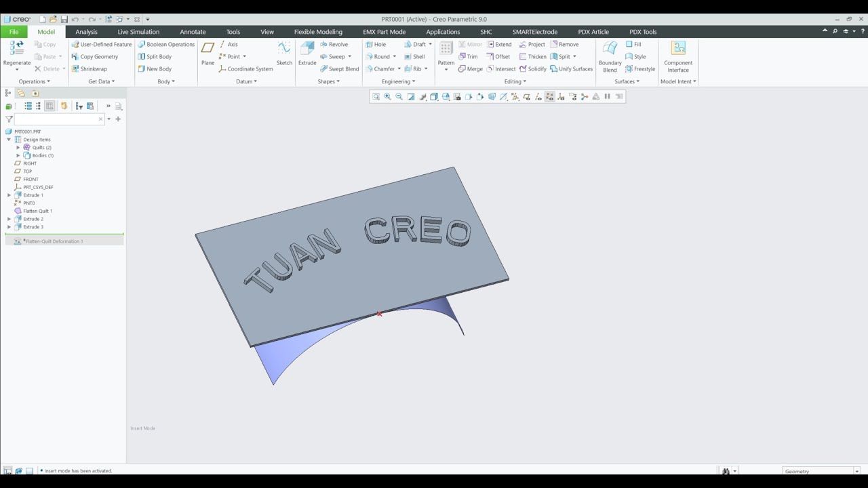Click the Save icon in the quick access toolbar

coord(64,19)
